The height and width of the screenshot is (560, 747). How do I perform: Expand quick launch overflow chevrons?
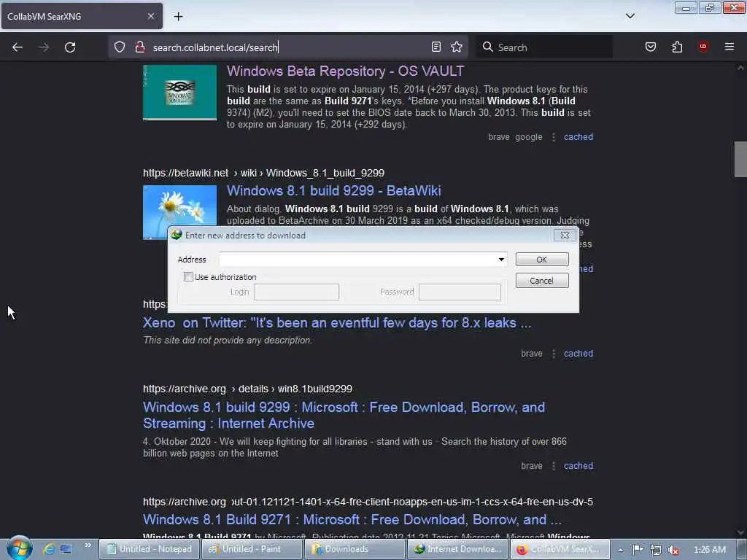pyautogui.click(x=88, y=545)
